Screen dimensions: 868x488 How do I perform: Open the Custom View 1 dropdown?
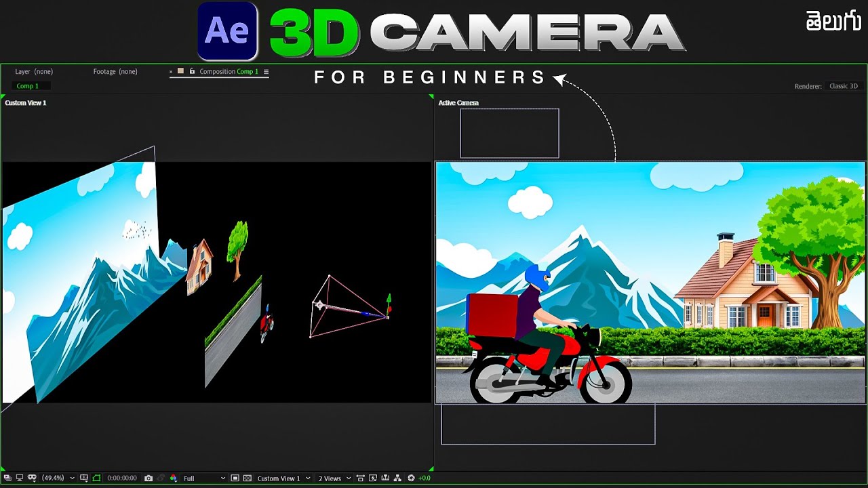click(x=283, y=478)
